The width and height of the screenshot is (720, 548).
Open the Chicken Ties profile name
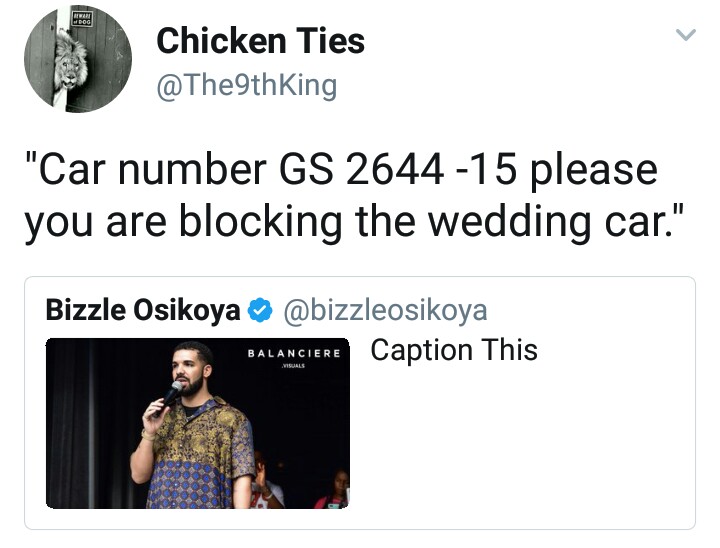click(260, 41)
